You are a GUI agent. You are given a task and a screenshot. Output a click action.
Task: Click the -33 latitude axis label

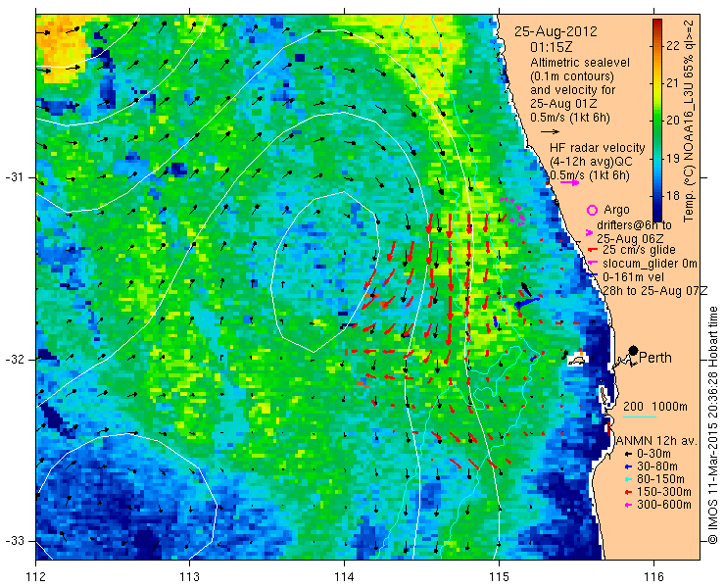15,541
